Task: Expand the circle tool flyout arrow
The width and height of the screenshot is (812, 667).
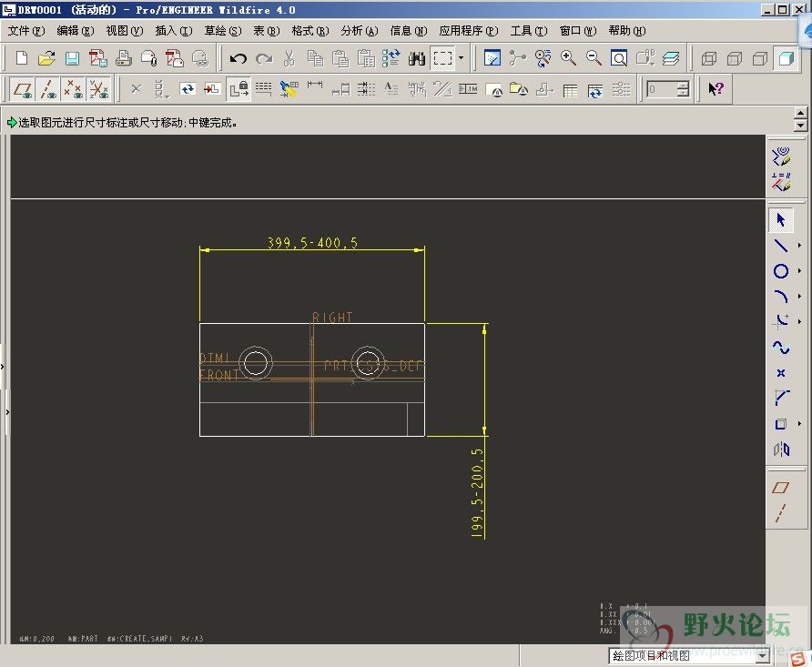Action: pyautogui.click(x=799, y=270)
